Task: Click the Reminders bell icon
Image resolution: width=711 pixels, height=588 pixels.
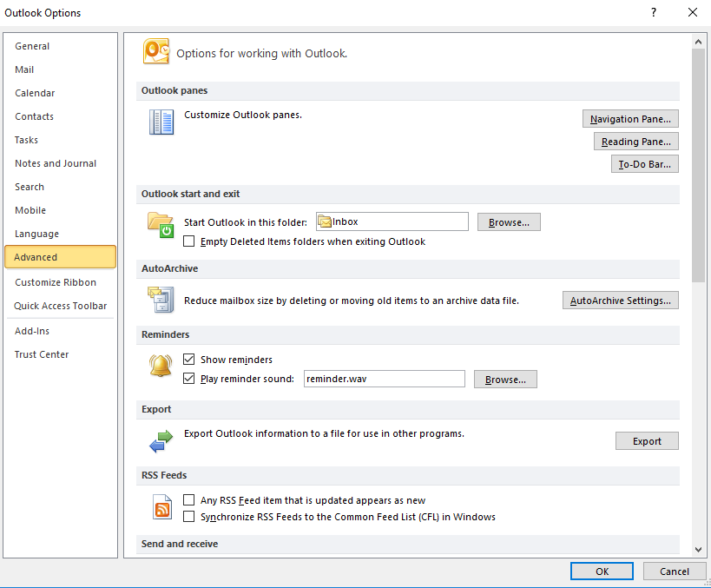Action: point(161,367)
